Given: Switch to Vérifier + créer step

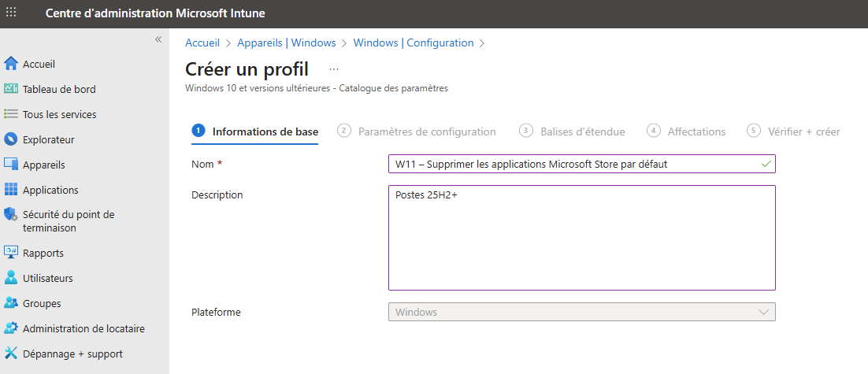Looking at the screenshot, I should (x=793, y=131).
